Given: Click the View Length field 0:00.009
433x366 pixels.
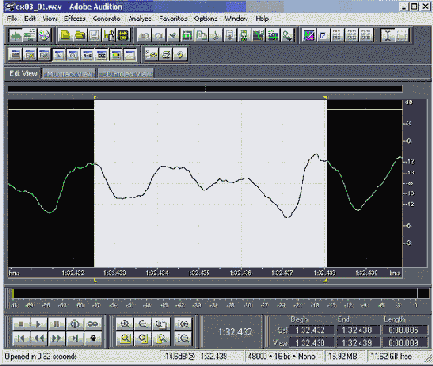Looking at the screenshot, I should (404, 343).
